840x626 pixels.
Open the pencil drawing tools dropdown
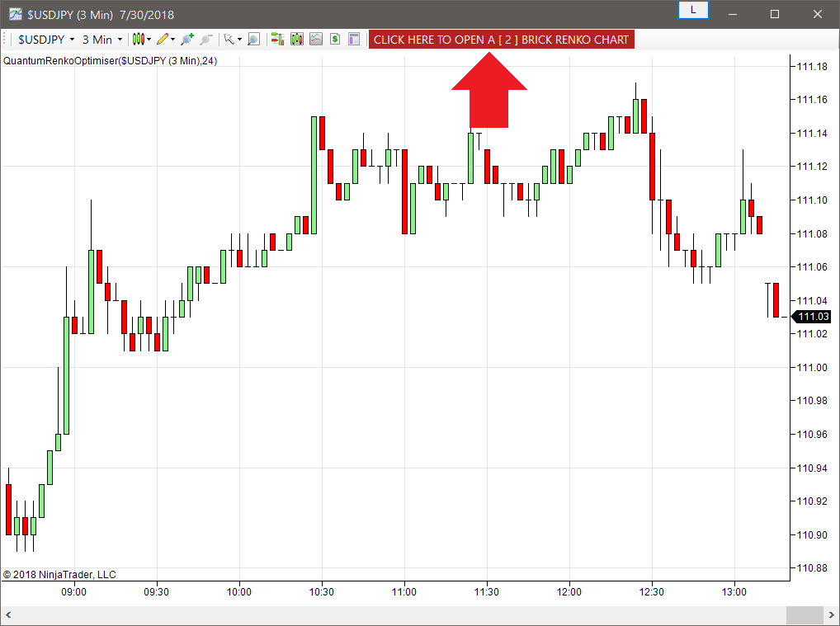166,39
